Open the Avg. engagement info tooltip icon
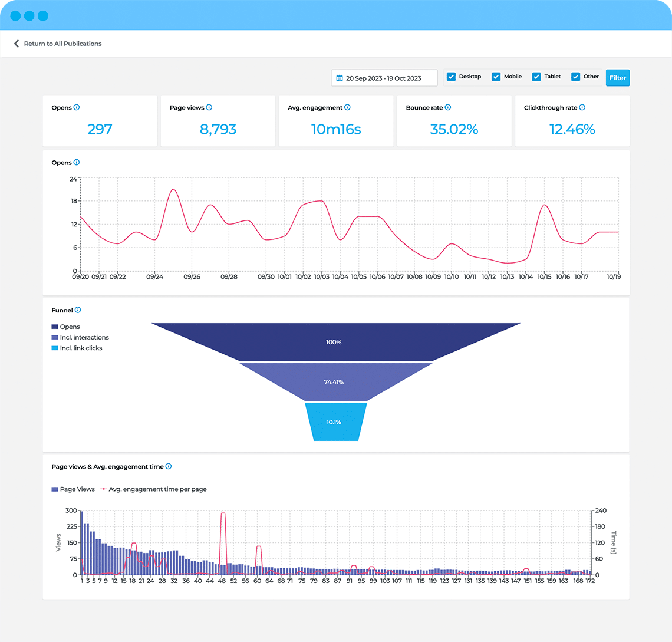The width and height of the screenshot is (672, 642). [x=346, y=107]
